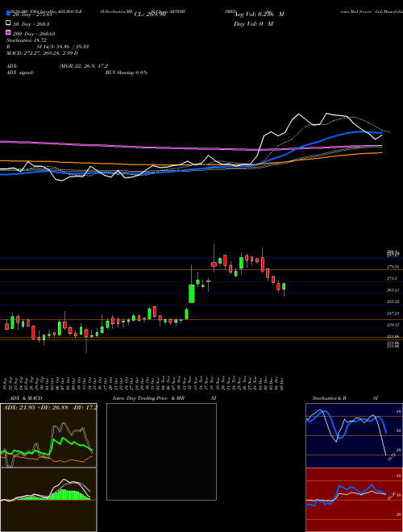Select the 'MACD: 272.27, 269.28, 2.99 D' line
Image resolution: width=403 pixels, height=532 pixels.
(x=42, y=53)
